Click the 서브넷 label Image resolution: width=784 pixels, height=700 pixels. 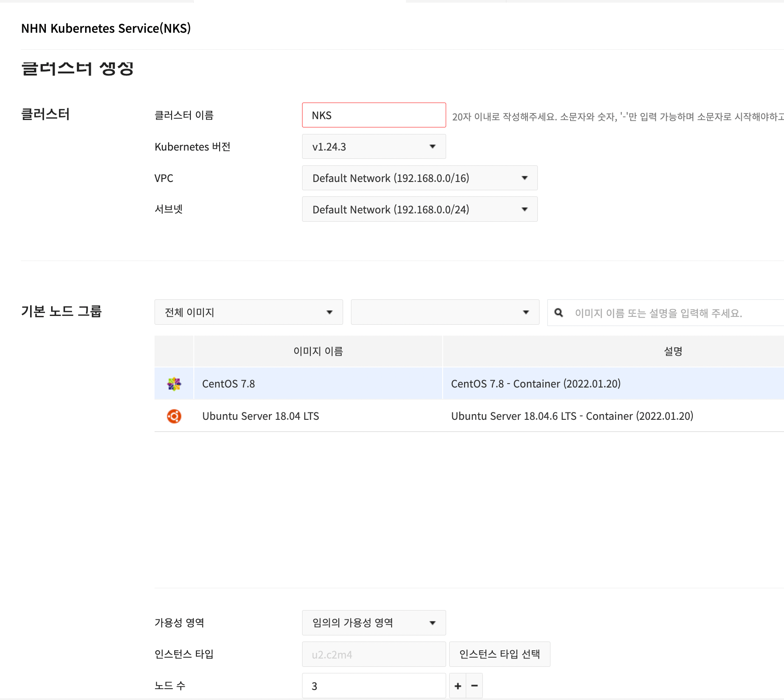point(168,209)
